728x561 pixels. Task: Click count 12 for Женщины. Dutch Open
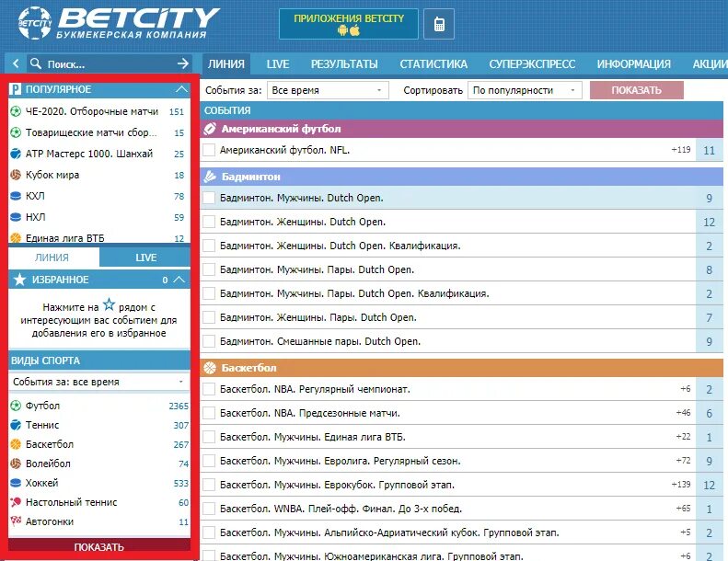click(709, 222)
